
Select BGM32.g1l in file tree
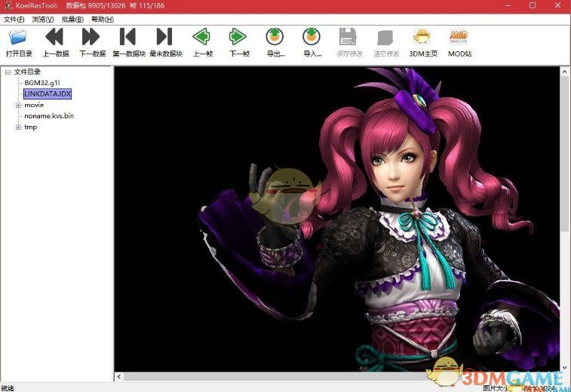[x=42, y=83]
